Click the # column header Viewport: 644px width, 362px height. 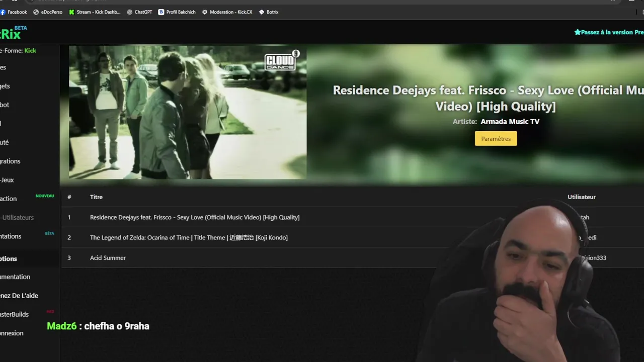pyautogui.click(x=69, y=197)
